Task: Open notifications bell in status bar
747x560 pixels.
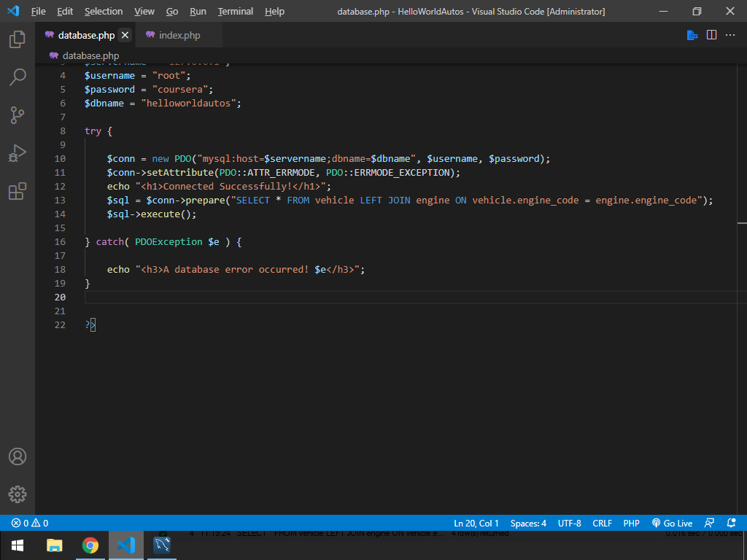Action: 732,523
